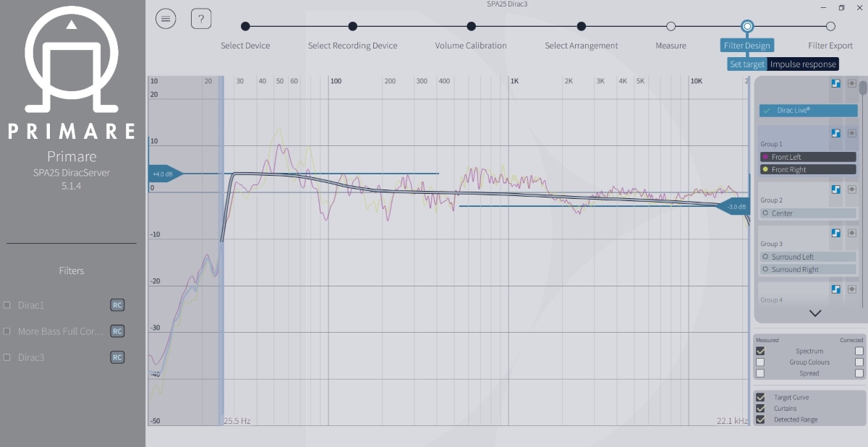This screenshot has height=447, width=868.
Task: Toggle the topmost eye icon above Dirac Live
Action: click(852, 84)
